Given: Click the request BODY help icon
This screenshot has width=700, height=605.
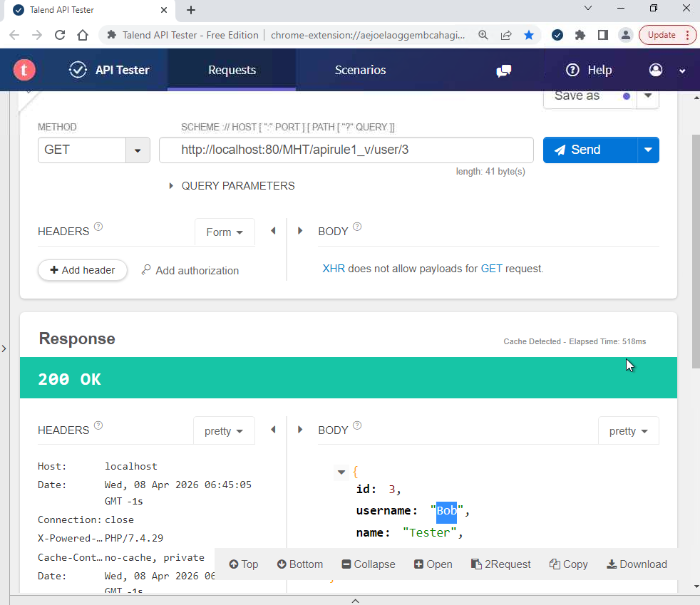Looking at the screenshot, I should click(x=357, y=227).
